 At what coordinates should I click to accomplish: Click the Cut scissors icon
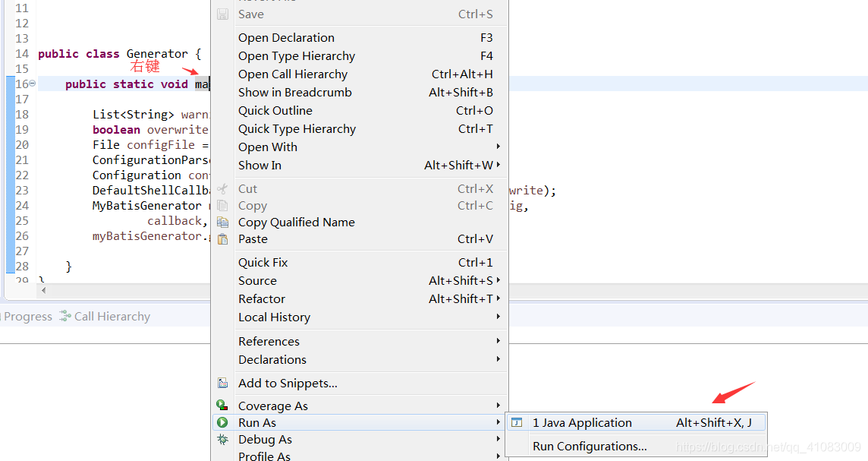click(x=222, y=189)
